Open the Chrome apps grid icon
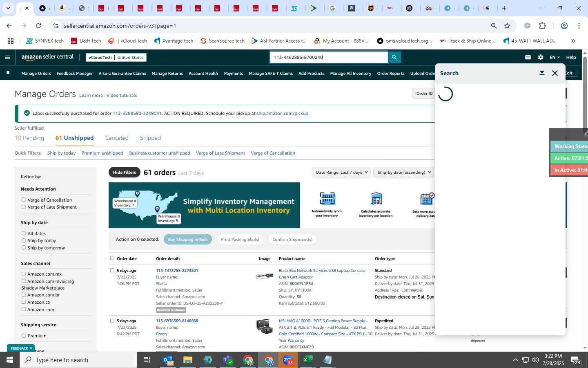Screen dimensions: 588x368 tap(11, 41)
